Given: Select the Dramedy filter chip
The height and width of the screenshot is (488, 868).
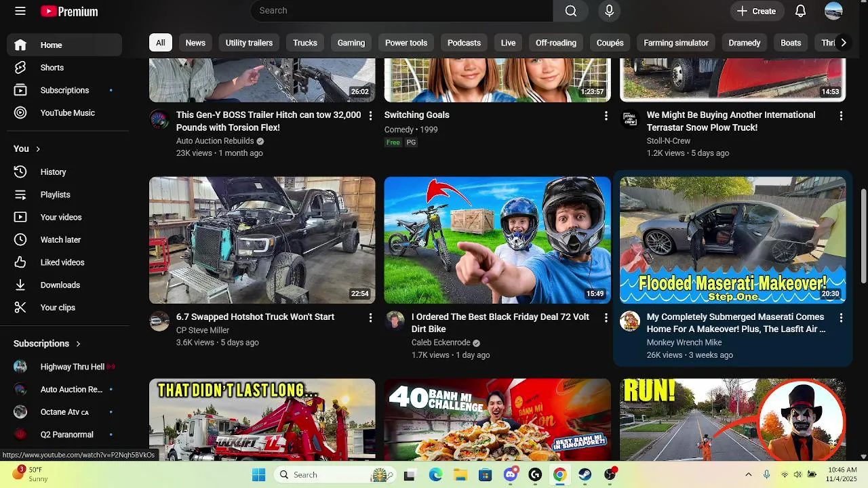Looking at the screenshot, I should pyautogui.click(x=745, y=43).
